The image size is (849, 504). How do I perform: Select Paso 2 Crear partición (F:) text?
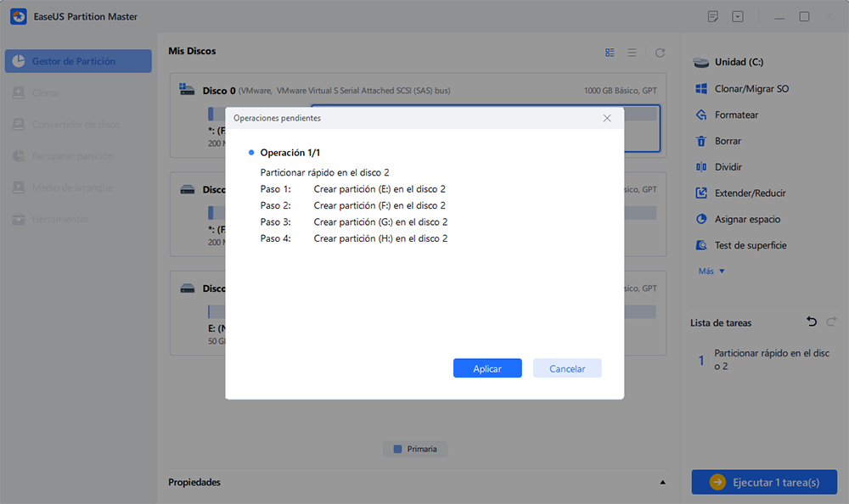pos(380,205)
